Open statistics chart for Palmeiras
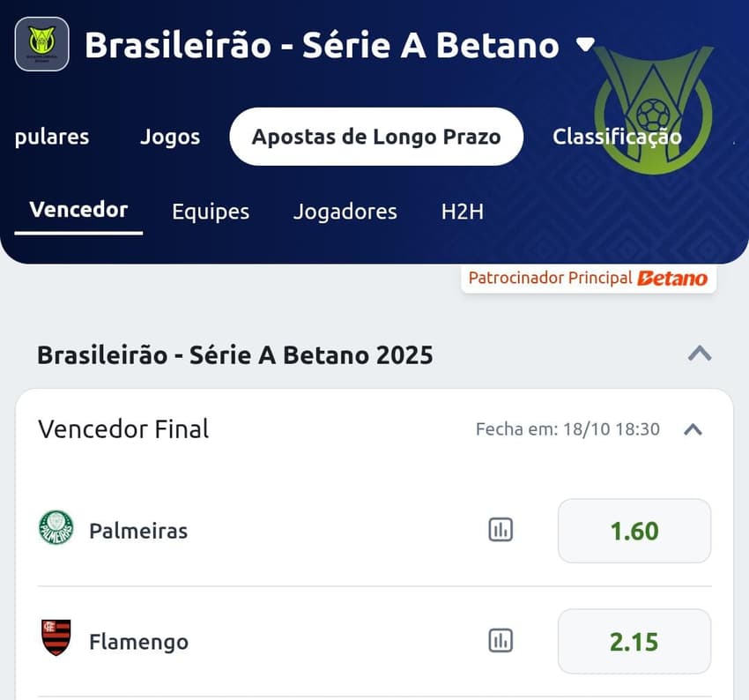Viewport: 749px width, 700px height. [x=501, y=531]
